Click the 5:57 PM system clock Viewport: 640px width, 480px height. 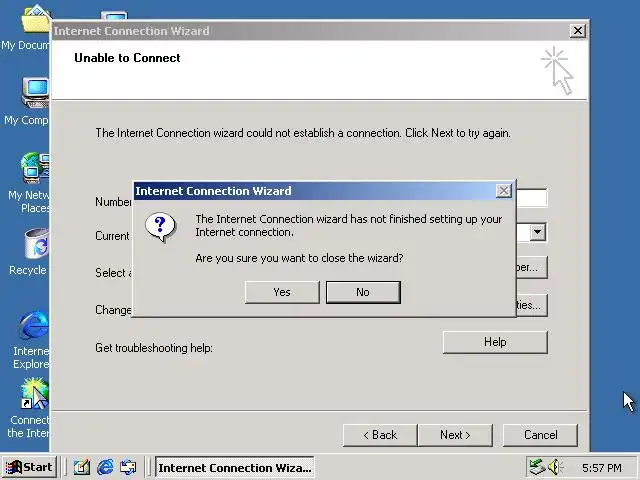602,468
